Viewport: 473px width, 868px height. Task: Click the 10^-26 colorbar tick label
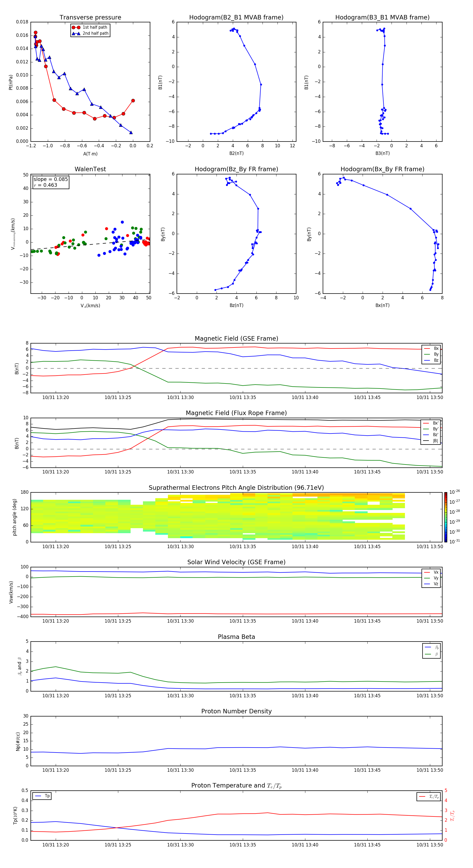455,492
